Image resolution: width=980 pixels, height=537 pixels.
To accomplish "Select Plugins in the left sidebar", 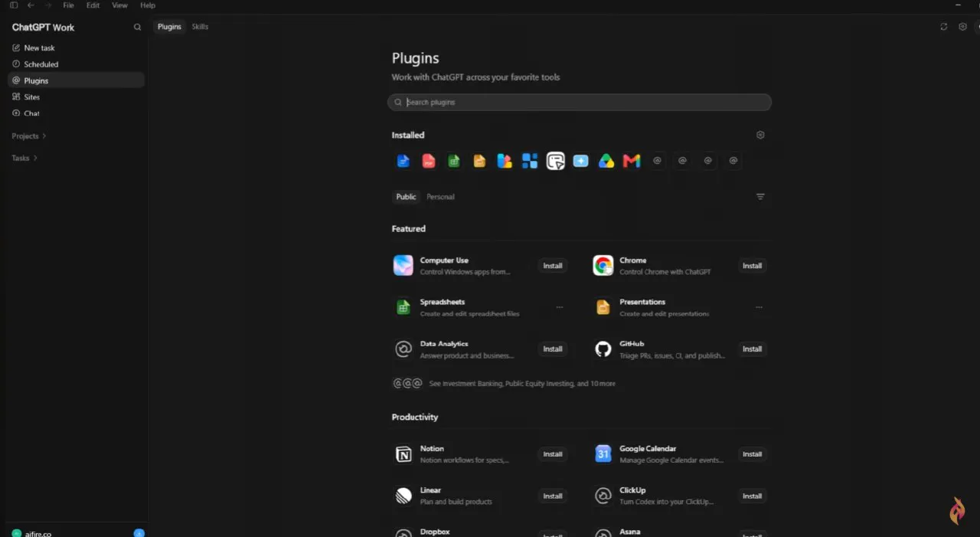I will click(76, 80).
